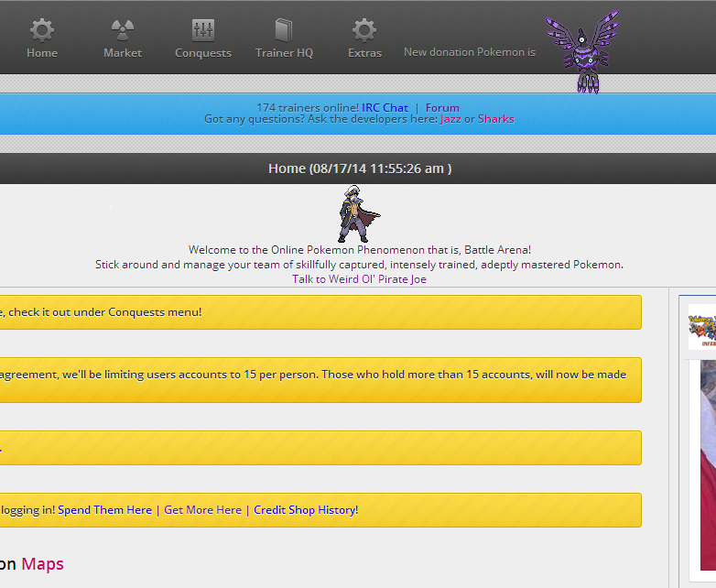Click the '174 trainers online!' text
Image resolution: width=716 pixels, height=588 pixels.
pos(308,108)
